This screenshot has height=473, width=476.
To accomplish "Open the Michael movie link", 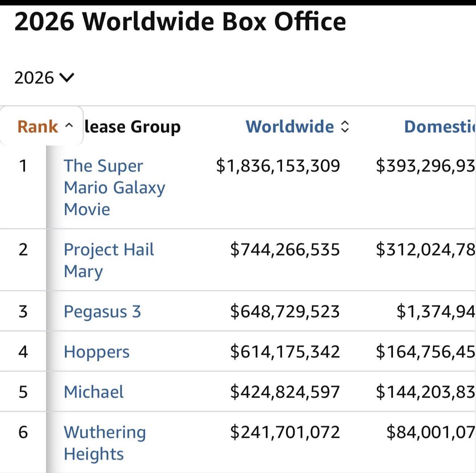I will pos(94,392).
